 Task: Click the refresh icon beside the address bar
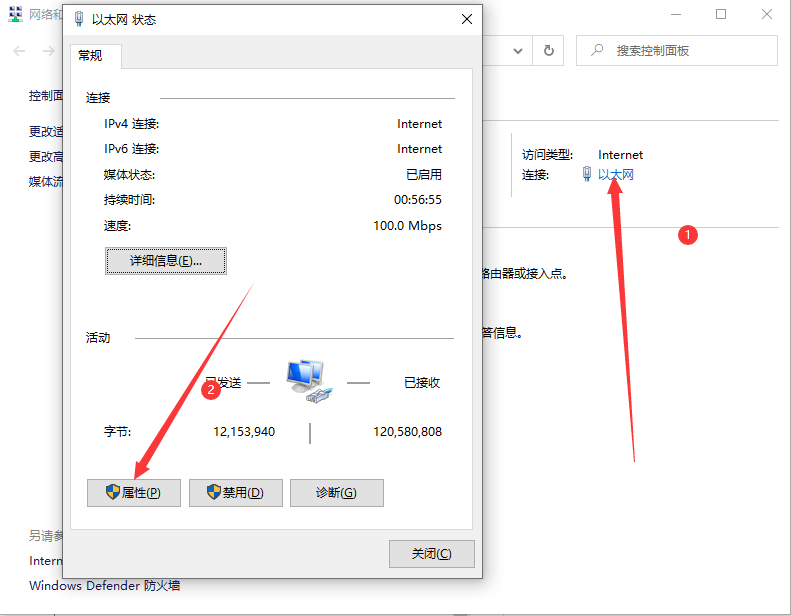click(x=548, y=50)
